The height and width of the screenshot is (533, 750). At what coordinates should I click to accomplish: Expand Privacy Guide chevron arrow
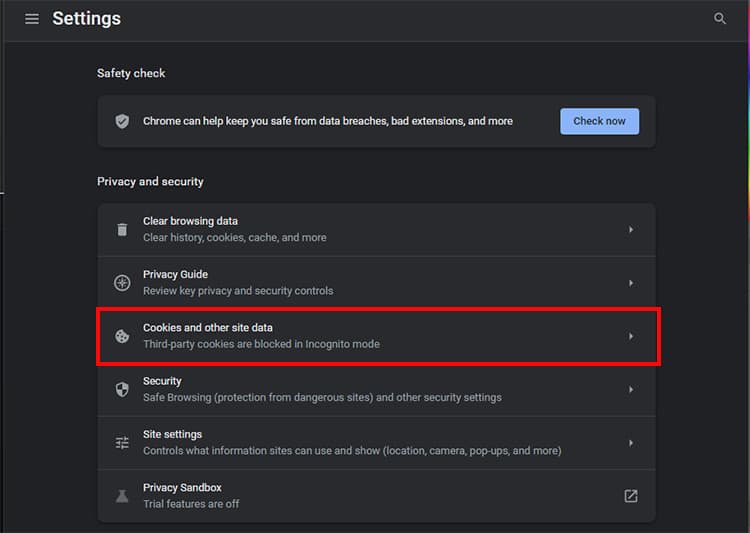(631, 283)
